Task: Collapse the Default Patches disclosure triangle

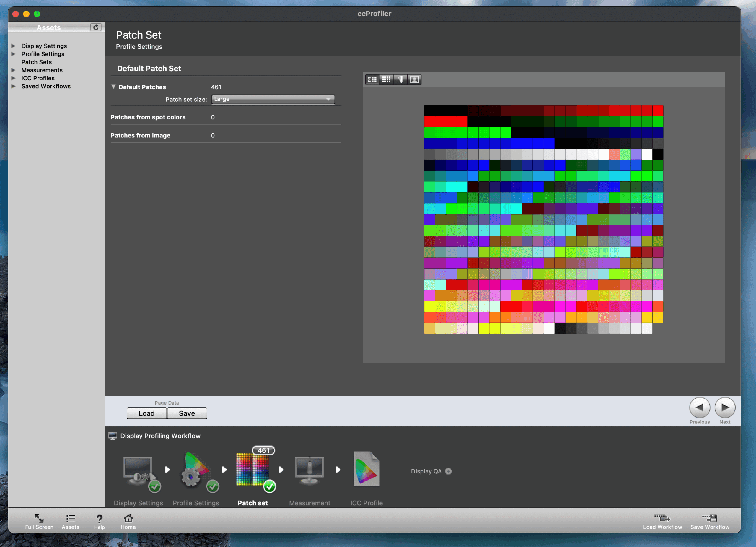Action: 114,87
